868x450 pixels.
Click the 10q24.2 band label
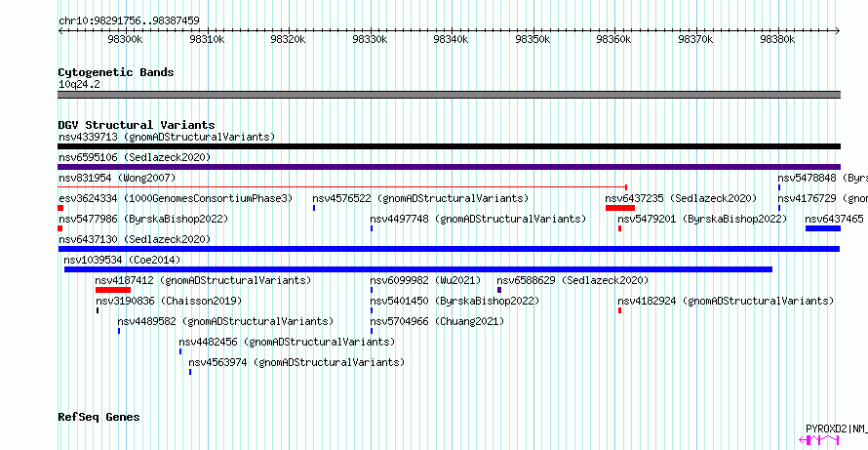[x=80, y=85]
